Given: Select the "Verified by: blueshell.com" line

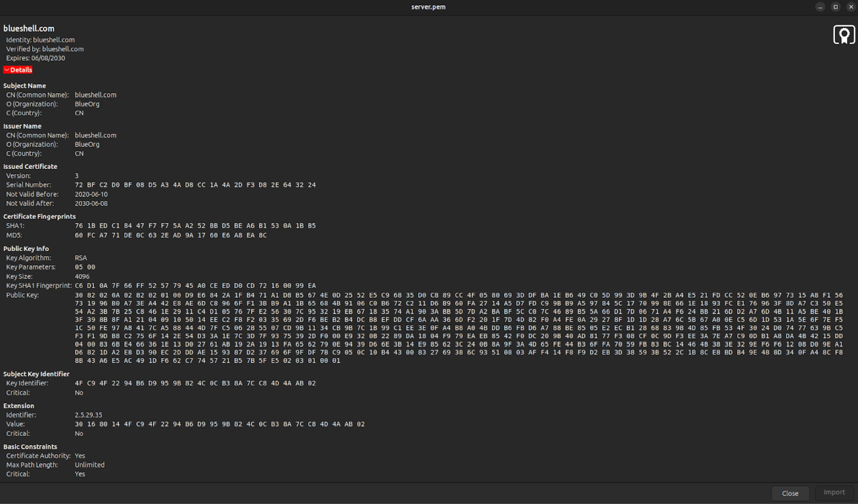Looking at the screenshot, I should tap(45, 49).
